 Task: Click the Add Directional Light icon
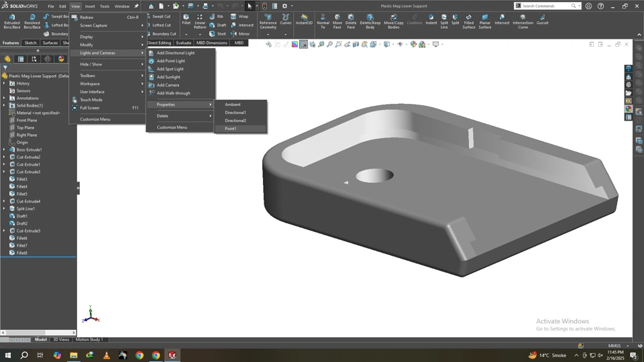[152, 53]
